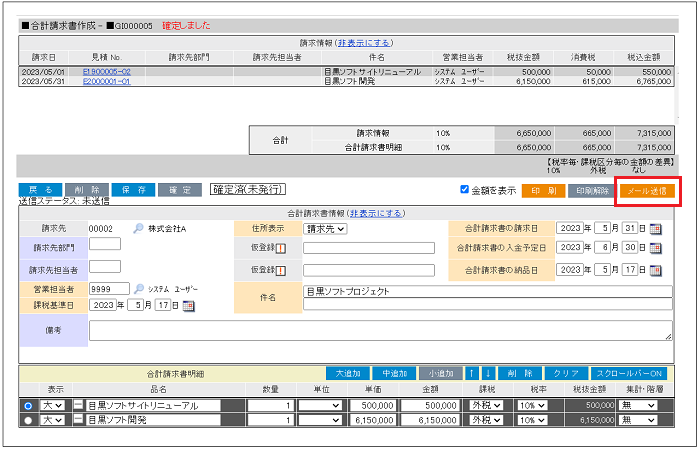Click the orange メール送信 button
The image size is (700, 450).
click(x=646, y=190)
